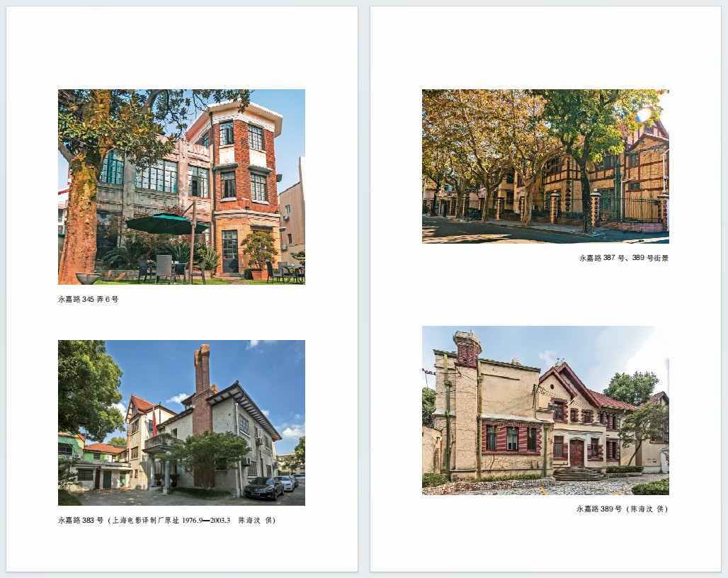The height and width of the screenshot is (578, 728).
Task: Click the caption '永嘉路 389 号 (陈海汶 供)'
Action: (x=622, y=509)
